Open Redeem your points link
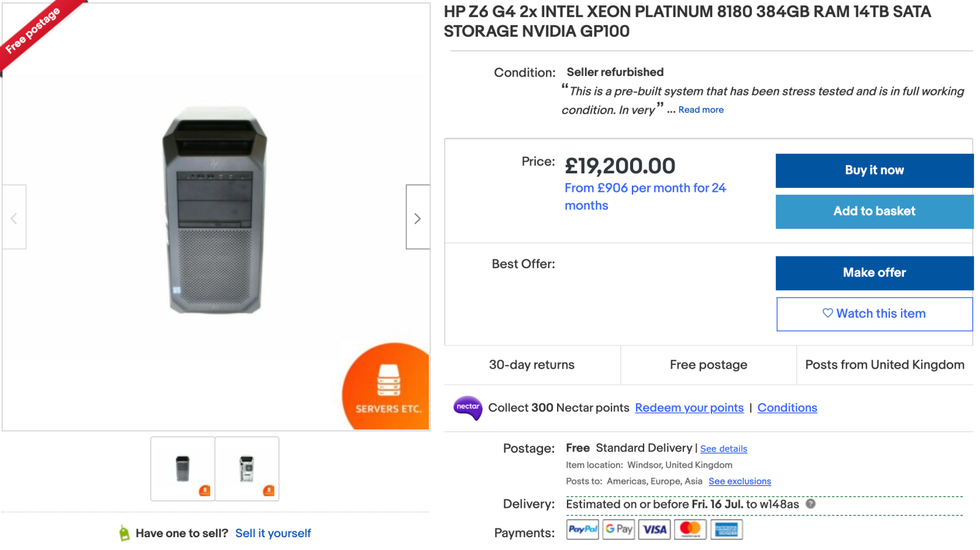 pos(689,408)
